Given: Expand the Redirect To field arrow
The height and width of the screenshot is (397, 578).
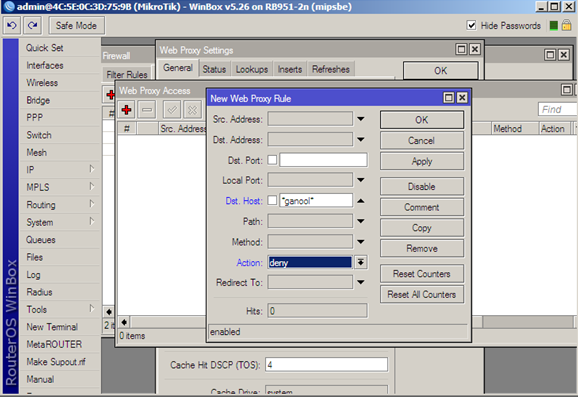Looking at the screenshot, I should pos(361,282).
